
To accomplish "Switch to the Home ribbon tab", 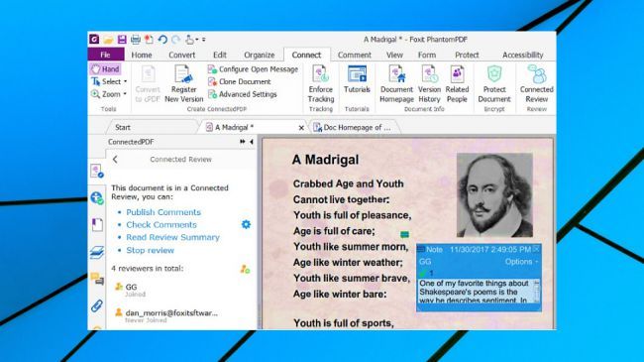I will pyautogui.click(x=142, y=55).
